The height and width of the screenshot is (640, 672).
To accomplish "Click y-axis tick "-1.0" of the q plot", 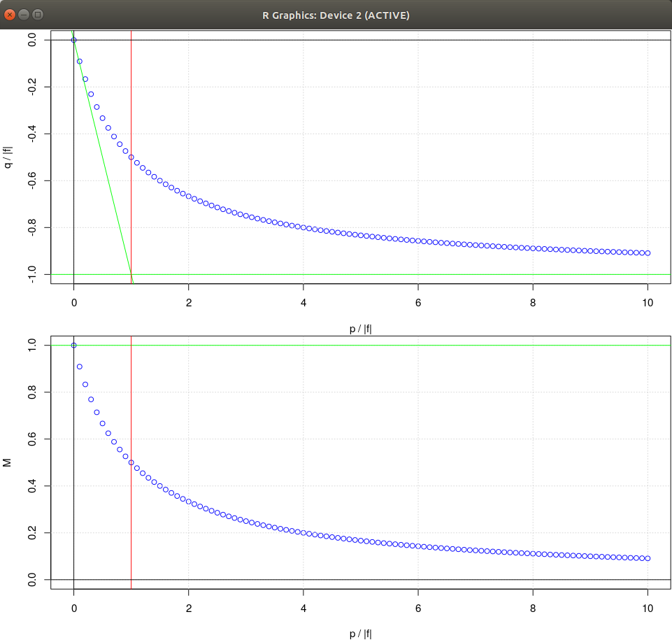I will tap(32, 274).
